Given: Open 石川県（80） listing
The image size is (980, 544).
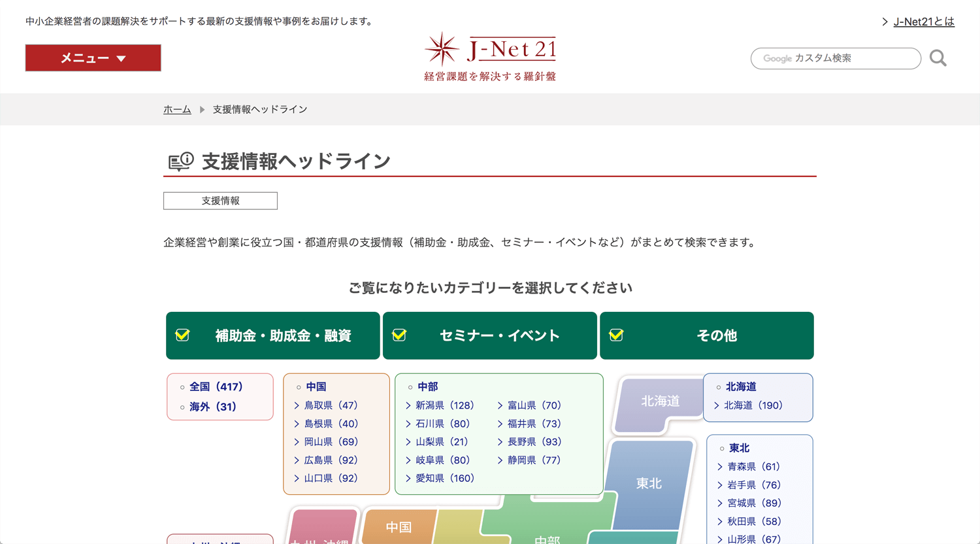Looking at the screenshot, I should pyautogui.click(x=442, y=424).
